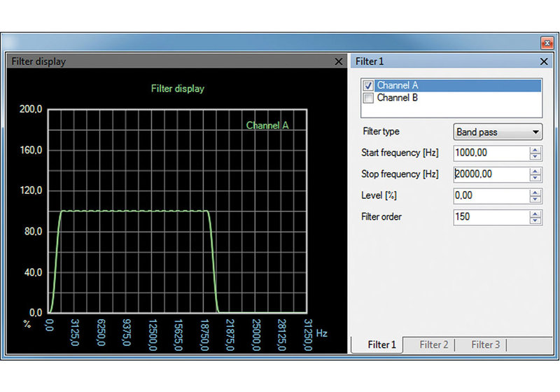
Task: Click the Stop frequency [Hz] label
Action: click(400, 174)
